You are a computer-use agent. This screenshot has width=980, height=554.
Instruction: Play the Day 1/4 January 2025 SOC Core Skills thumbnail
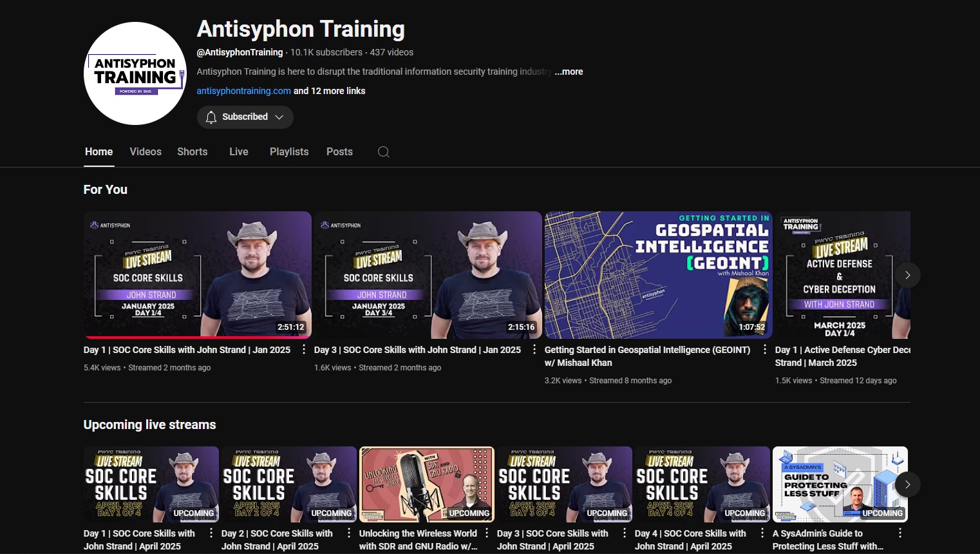click(198, 275)
